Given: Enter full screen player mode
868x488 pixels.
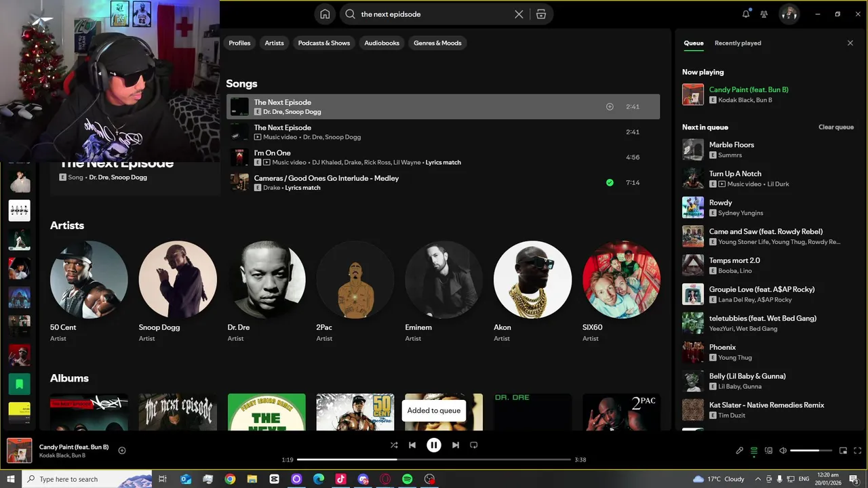Looking at the screenshot, I should [858, 451].
